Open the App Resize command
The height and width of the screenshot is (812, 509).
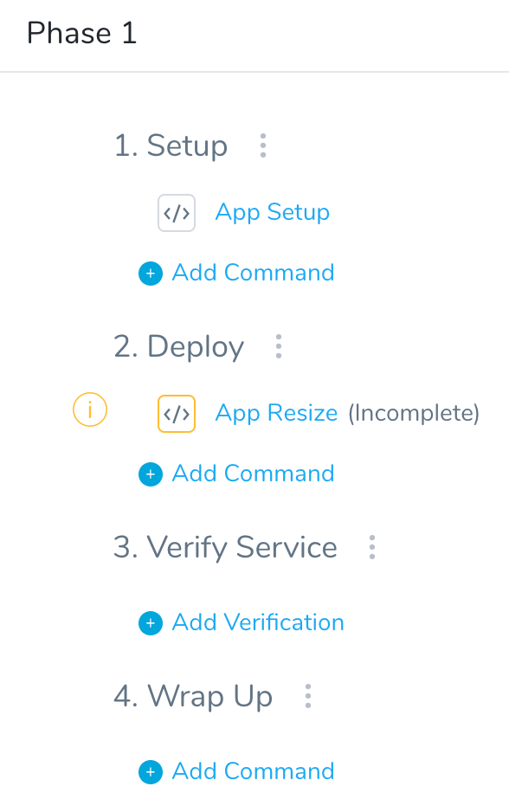click(276, 413)
